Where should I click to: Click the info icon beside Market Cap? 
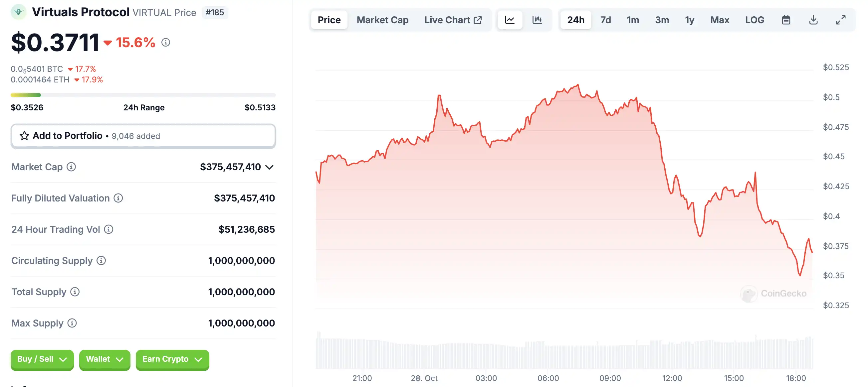pos(71,167)
